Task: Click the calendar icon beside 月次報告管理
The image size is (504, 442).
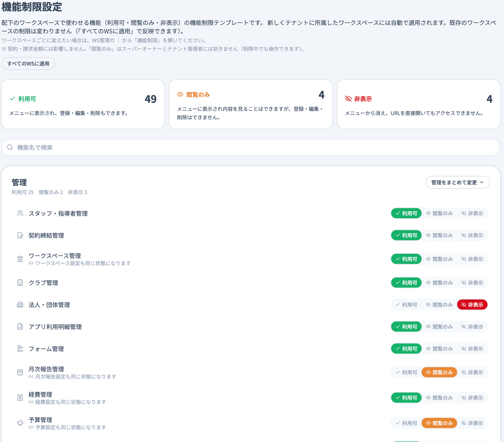Action: coord(20,373)
